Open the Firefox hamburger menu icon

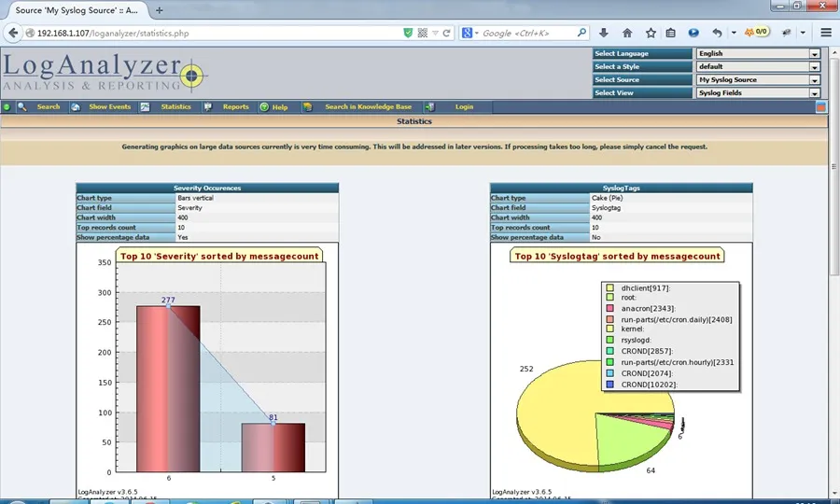coord(826,33)
